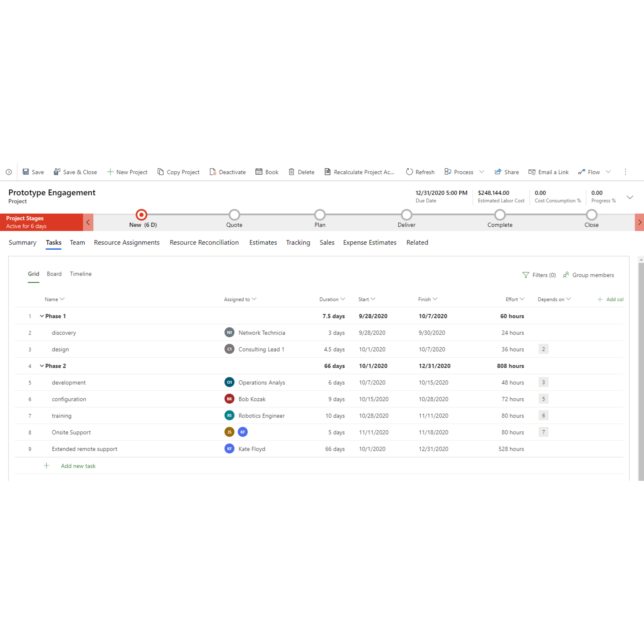Select the Deliver stage circle

click(406, 215)
